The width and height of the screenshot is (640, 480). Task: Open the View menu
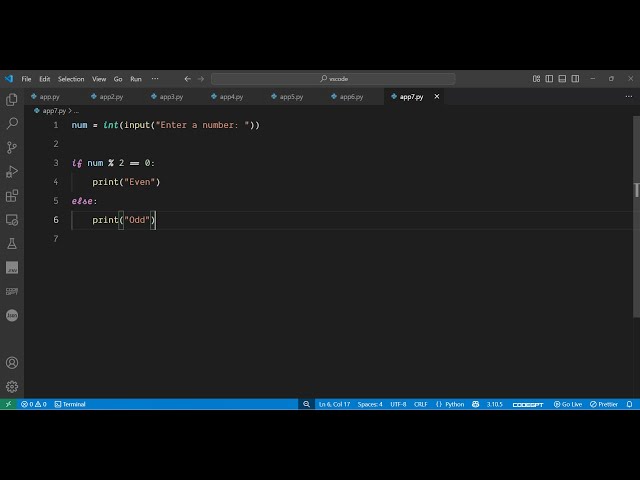tap(99, 79)
